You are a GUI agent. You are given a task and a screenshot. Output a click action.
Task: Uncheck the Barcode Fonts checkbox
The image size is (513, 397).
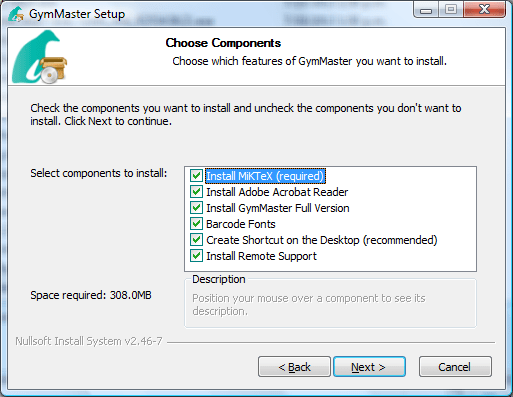coord(196,224)
